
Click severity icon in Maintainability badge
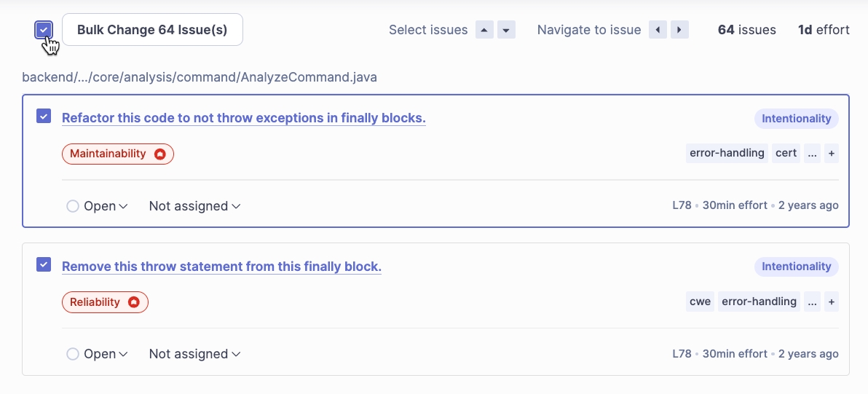pos(159,154)
